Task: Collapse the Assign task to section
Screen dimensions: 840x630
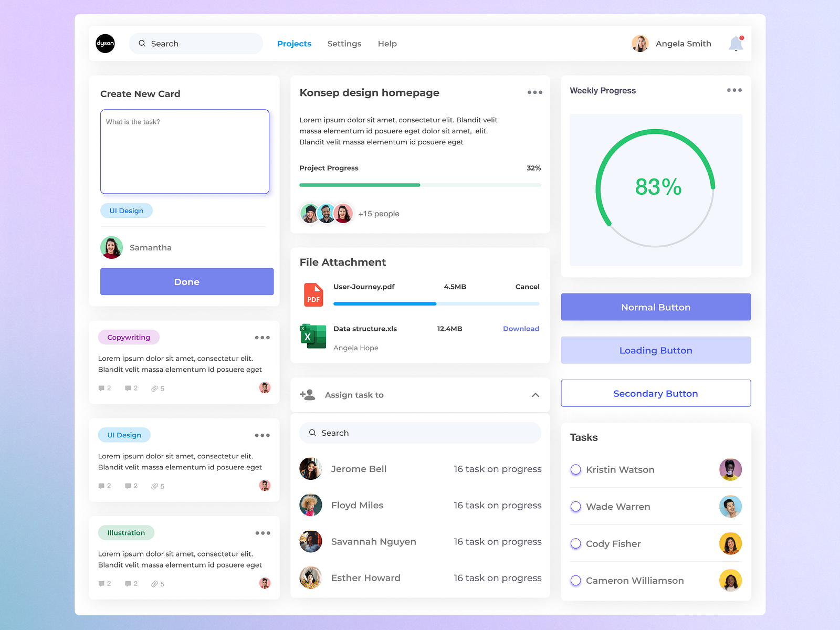Action: (535, 395)
